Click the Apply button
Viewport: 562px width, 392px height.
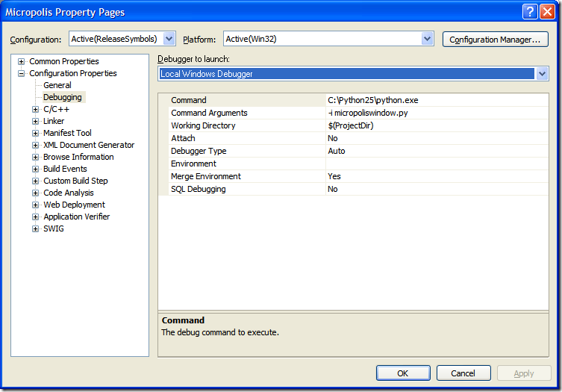pyautogui.click(x=524, y=373)
